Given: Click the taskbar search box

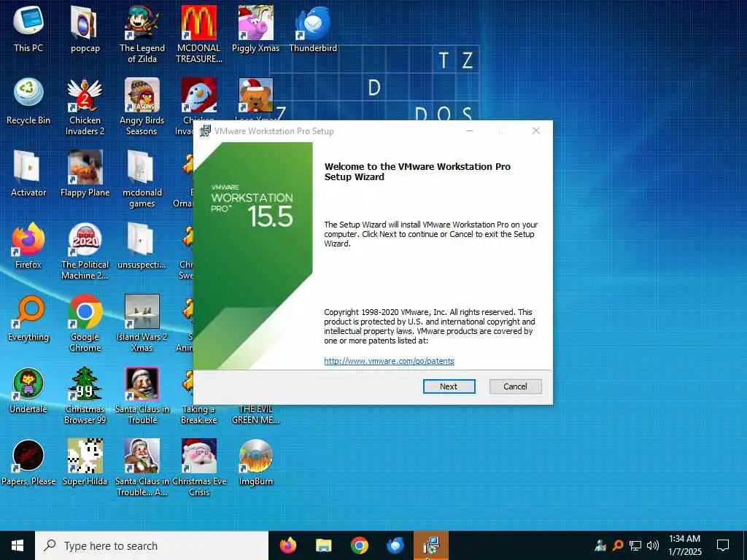Looking at the screenshot, I should [152, 545].
